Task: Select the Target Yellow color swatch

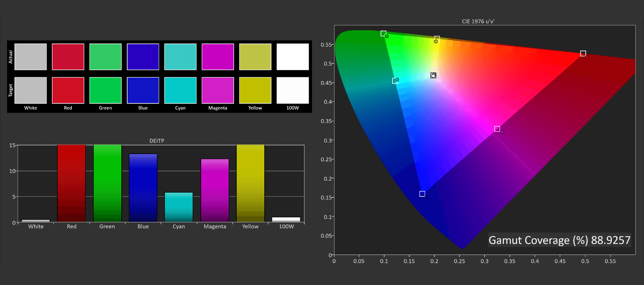Action: (255, 90)
